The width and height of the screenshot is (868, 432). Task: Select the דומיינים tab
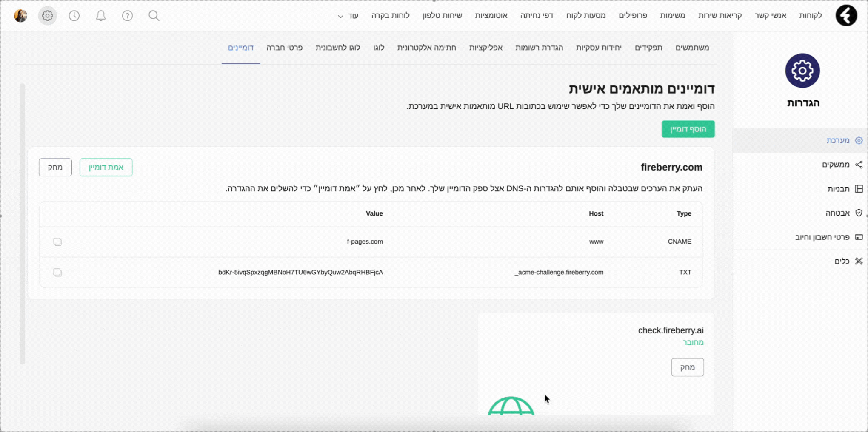click(241, 48)
